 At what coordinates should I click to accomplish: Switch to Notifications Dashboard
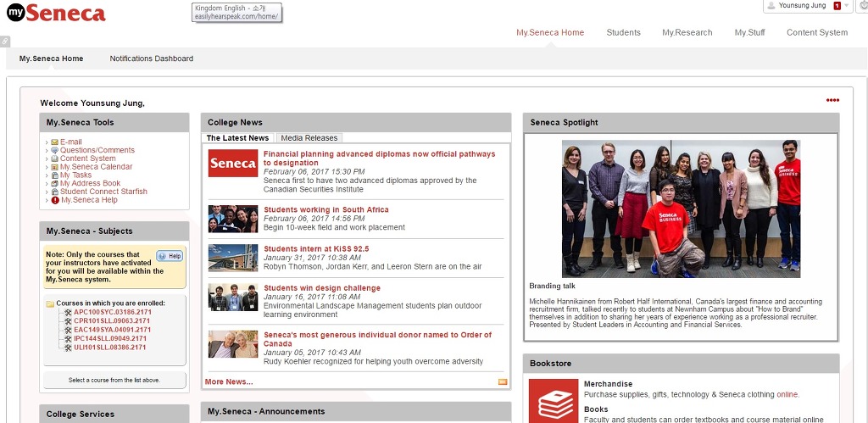151,58
